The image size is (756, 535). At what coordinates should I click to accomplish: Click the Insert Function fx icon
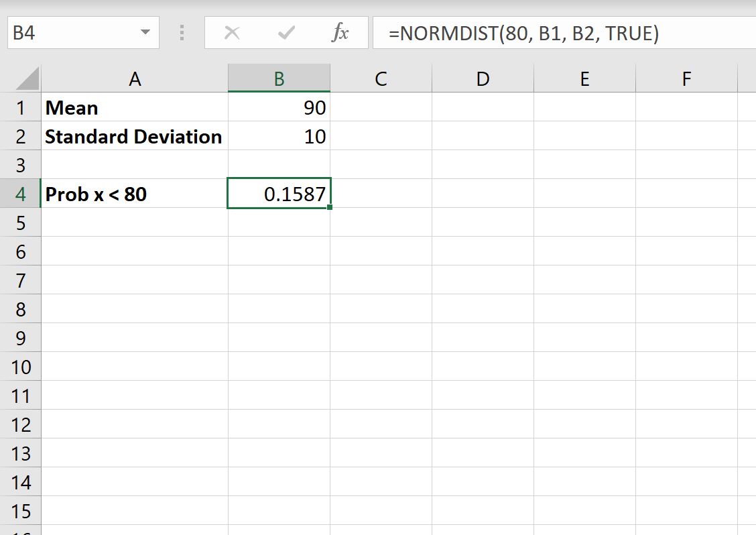click(340, 32)
